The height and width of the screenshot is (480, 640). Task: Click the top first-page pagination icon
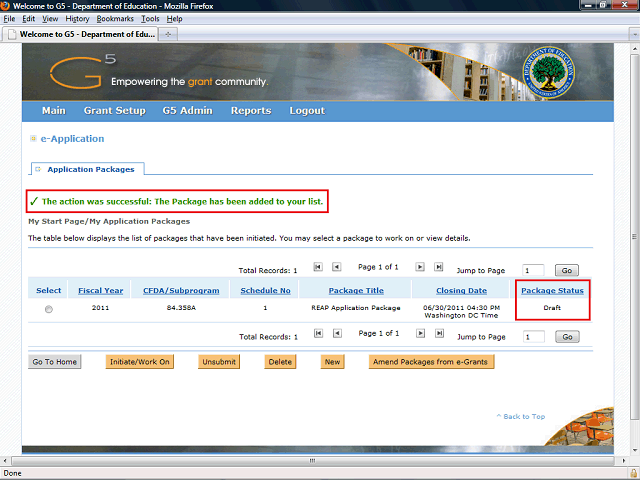[x=318, y=267]
